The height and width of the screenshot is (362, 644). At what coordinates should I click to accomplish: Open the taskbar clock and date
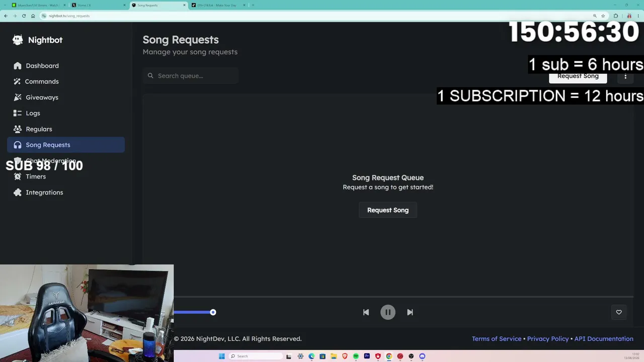click(x=632, y=356)
